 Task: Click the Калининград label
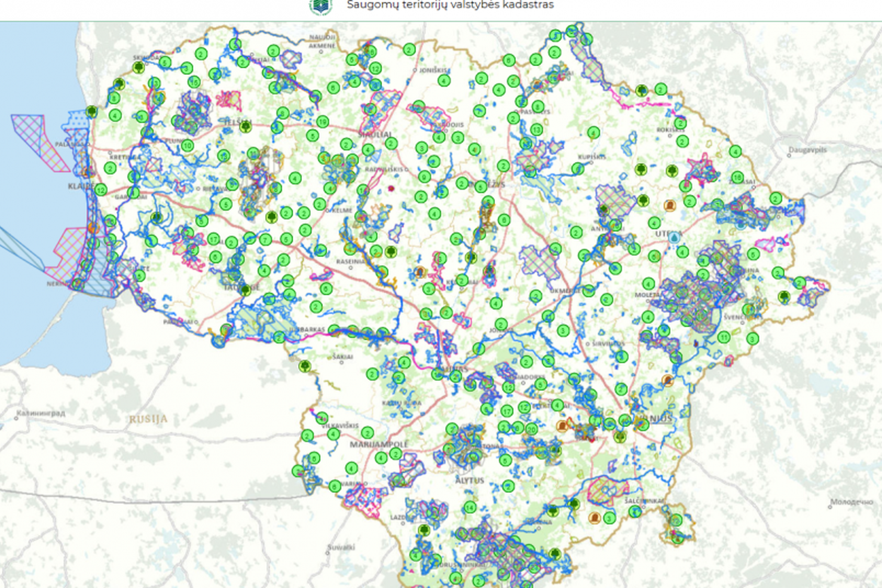click(x=41, y=413)
